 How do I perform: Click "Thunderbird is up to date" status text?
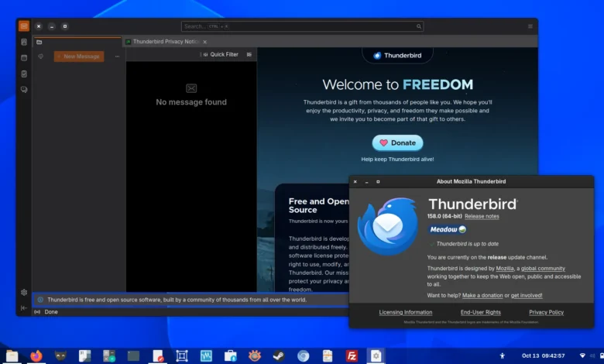point(467,244)
